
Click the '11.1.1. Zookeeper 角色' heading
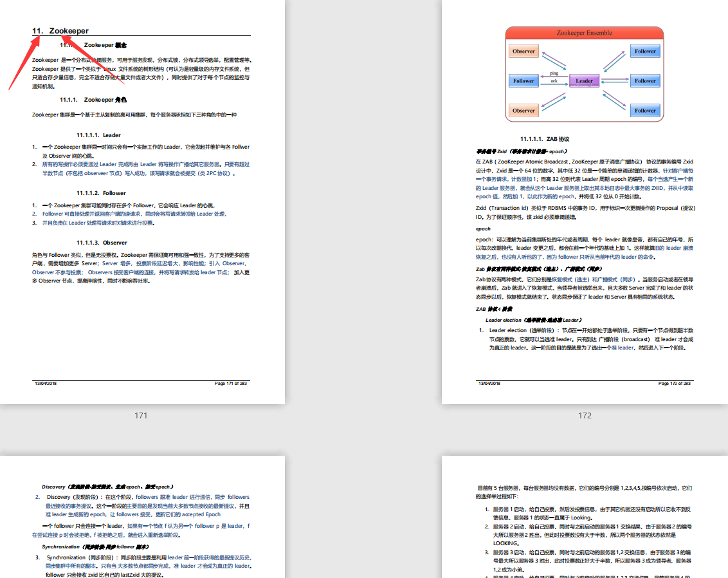[93, 100]
